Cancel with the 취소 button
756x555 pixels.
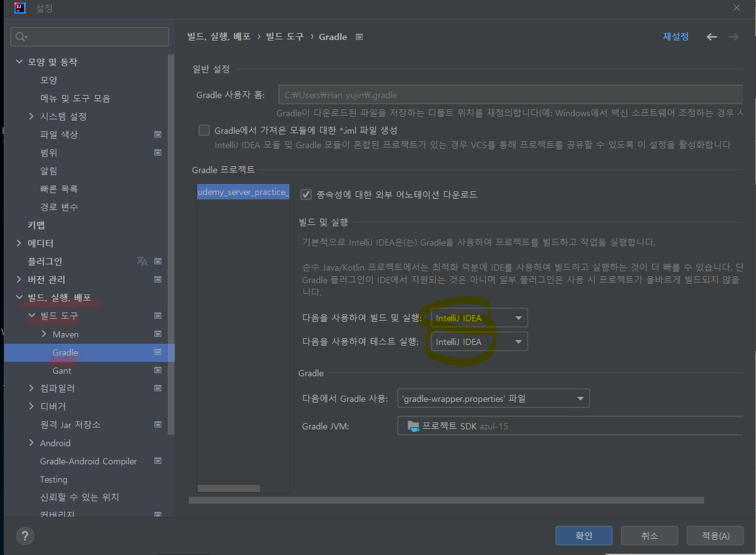tap(650, 536)
